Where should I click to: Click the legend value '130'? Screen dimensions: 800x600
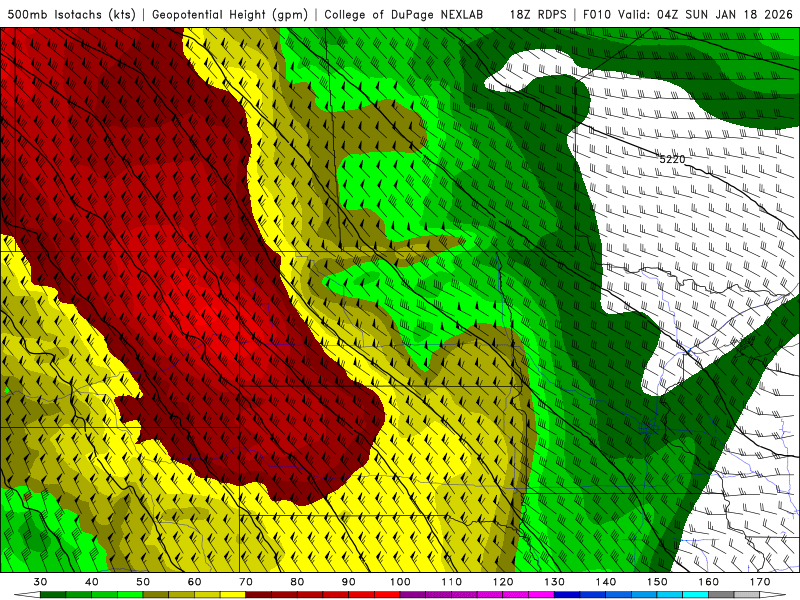555,582
